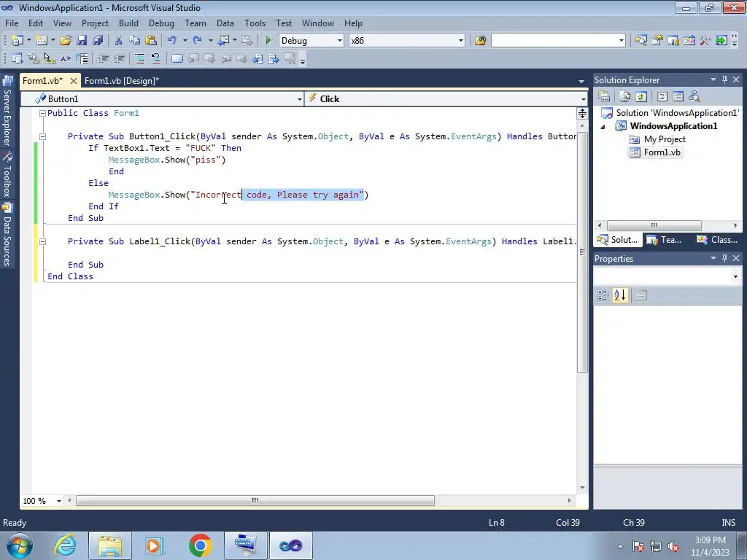Screen dimensions: 747x560
Task: Click the Copy icon in the toolbar
Action: click(x=135, y=41)
